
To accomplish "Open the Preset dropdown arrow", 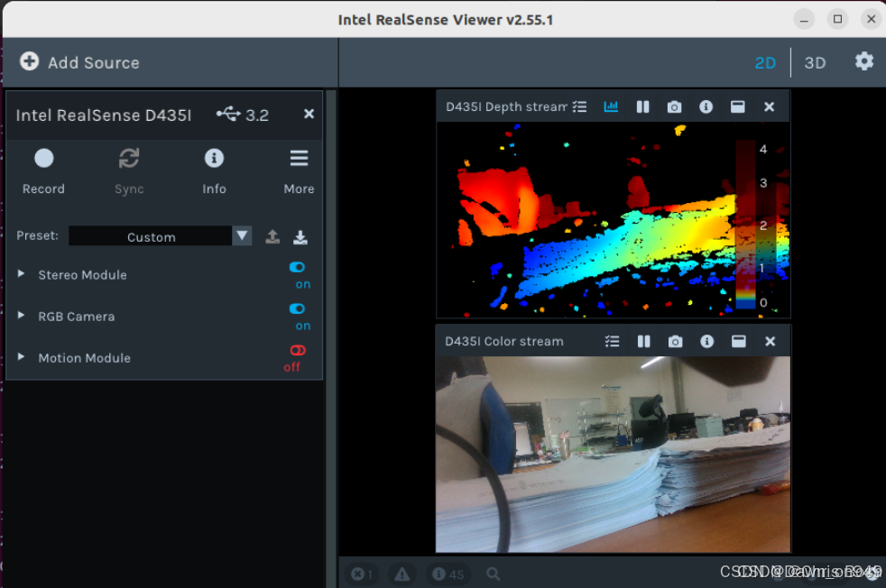I will [x=242, y=235].
